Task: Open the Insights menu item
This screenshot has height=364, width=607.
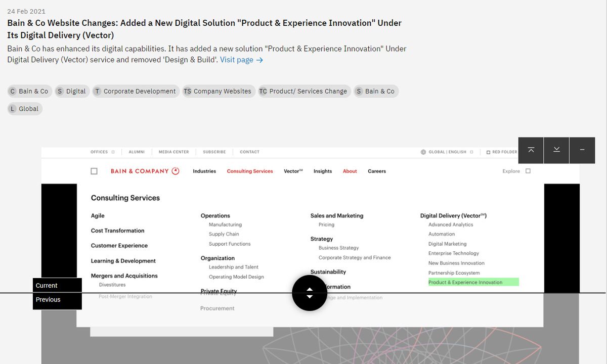Action: click(323, 171)
